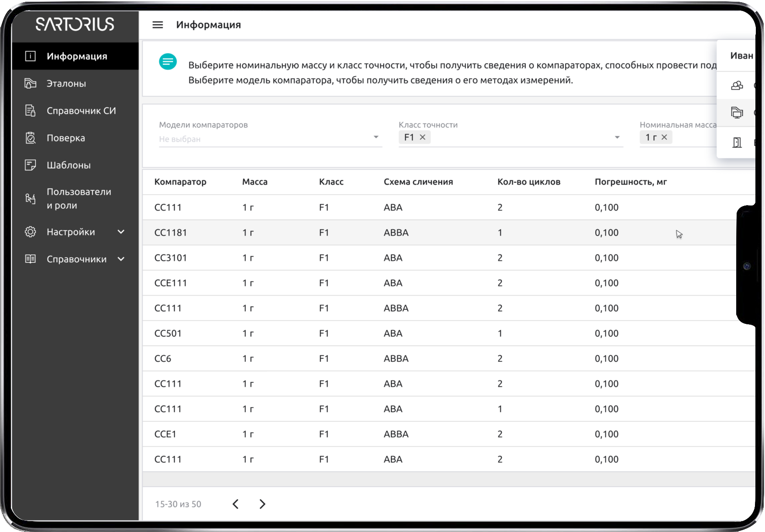Click the Справочники book icon
Screen dimensions: 765x532
click(x=30, y=259)
